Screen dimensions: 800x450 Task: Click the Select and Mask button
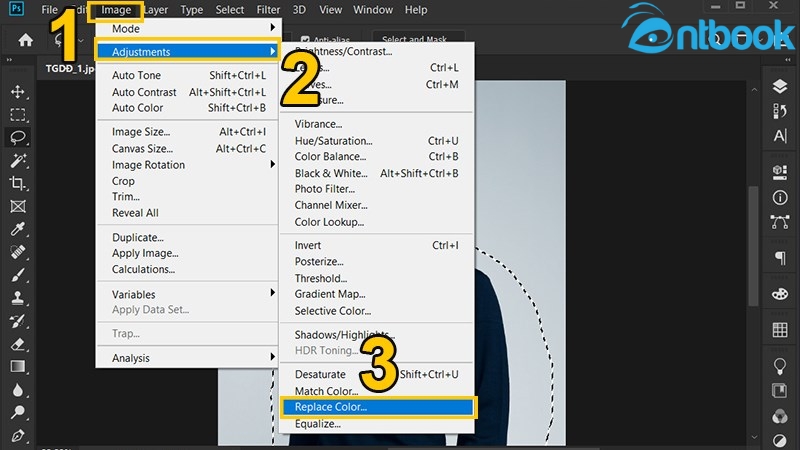[x=418, y=39]
